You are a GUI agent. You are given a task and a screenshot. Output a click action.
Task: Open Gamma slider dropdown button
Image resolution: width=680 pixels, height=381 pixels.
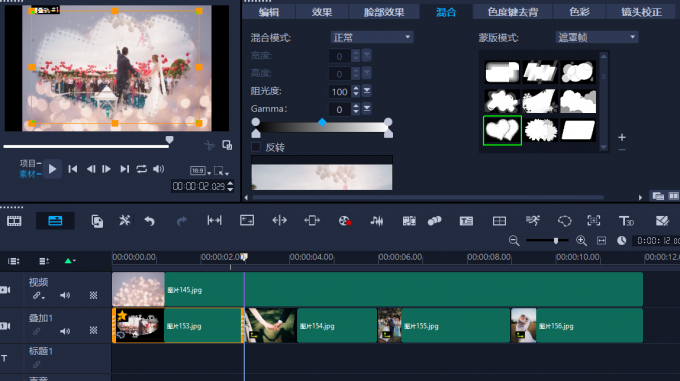[x=367, y=108]
